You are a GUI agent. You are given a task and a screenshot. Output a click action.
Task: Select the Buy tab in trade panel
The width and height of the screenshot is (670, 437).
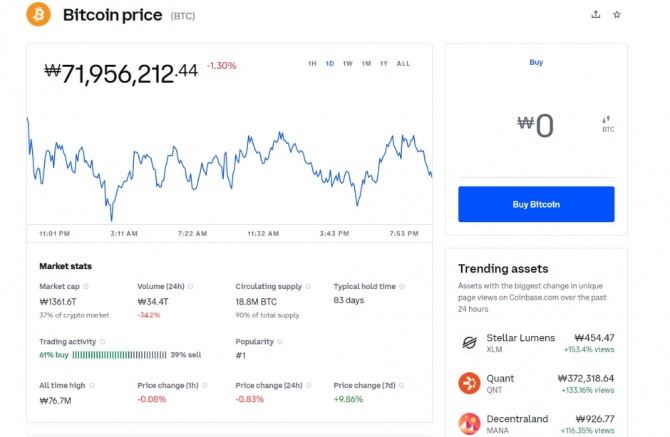(x=536, y=62)
